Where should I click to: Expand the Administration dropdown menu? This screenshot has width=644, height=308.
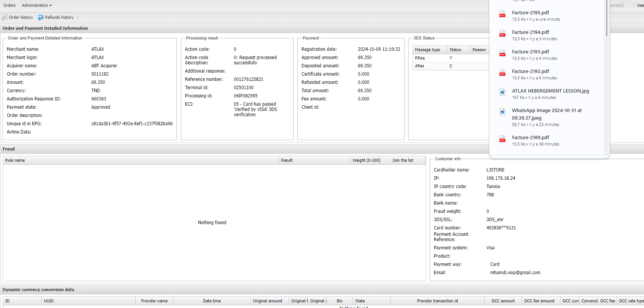point(36,5)
